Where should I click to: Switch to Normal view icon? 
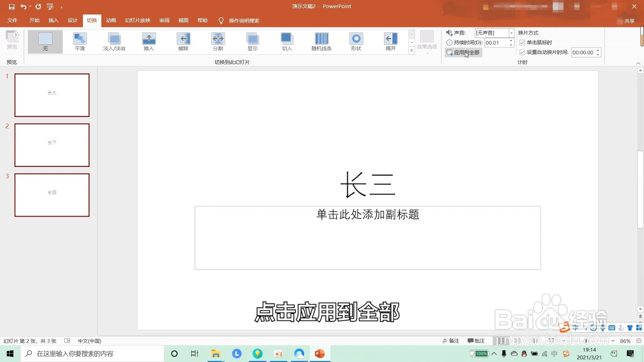501,341
